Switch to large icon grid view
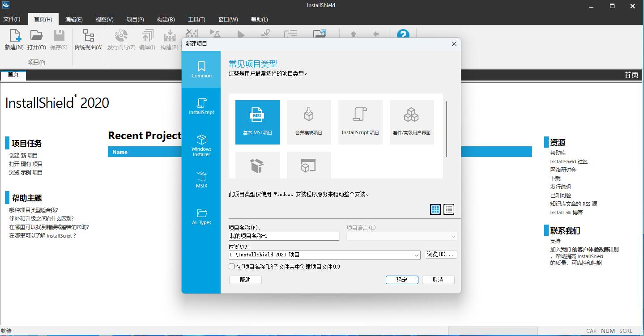 point(435,209)
